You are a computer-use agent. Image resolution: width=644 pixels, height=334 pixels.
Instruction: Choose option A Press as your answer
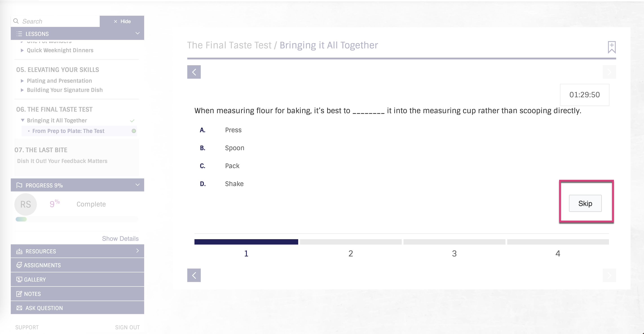coord(233,130)
